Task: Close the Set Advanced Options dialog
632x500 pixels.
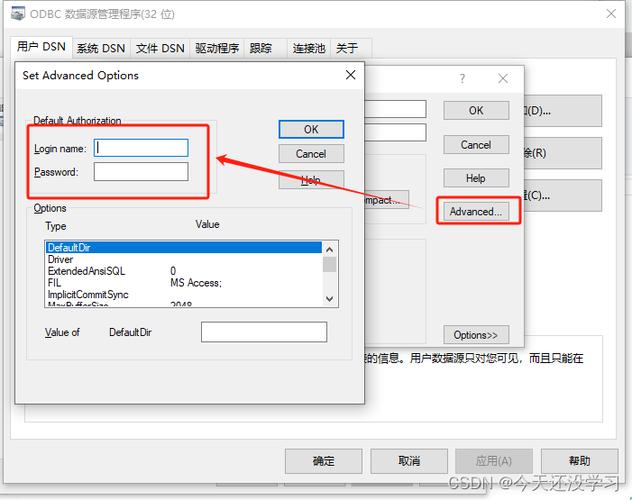Action: tap(350, 75)
